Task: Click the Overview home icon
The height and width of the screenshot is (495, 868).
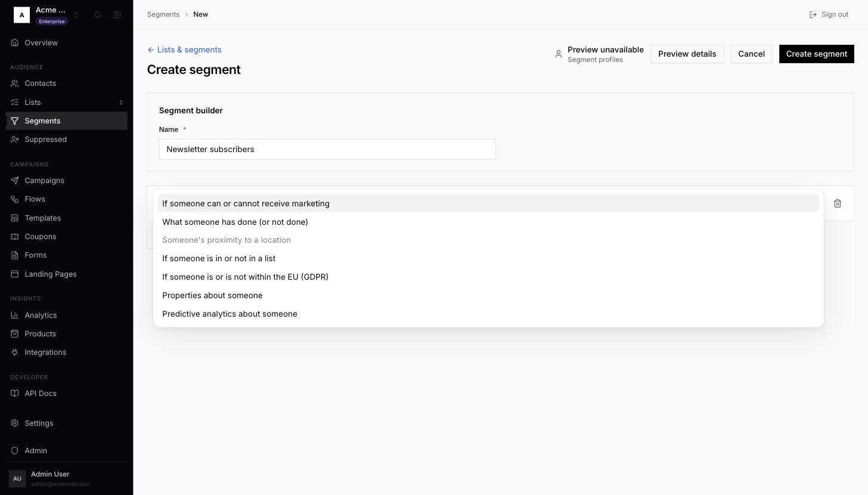Action: point(15,43)
